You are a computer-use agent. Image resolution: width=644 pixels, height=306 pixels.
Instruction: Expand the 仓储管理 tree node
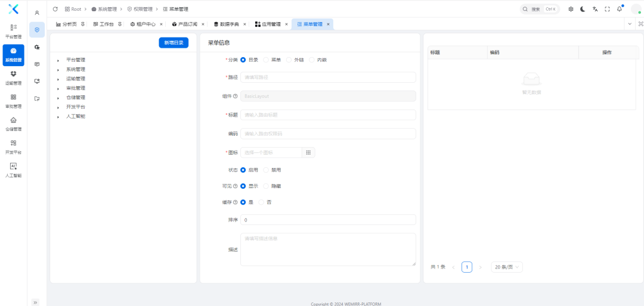point(58,98)
